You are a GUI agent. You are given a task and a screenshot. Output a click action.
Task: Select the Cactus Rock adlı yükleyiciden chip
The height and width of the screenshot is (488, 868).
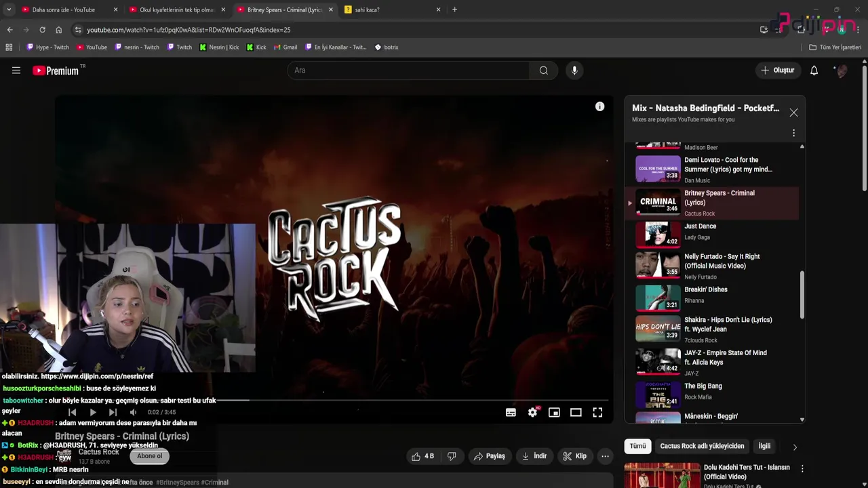click(x=702, y=446)
